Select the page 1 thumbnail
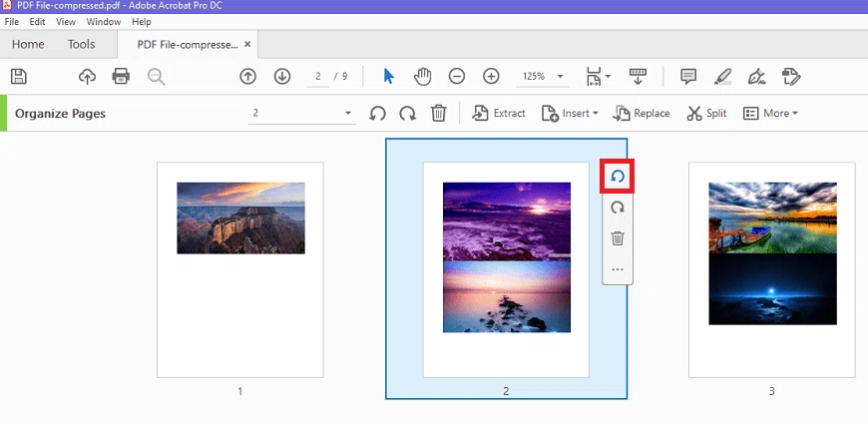 click(240, 269)
